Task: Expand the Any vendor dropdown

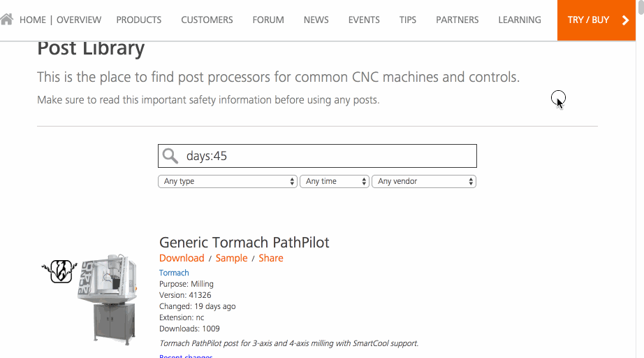Action: (424, 181)
